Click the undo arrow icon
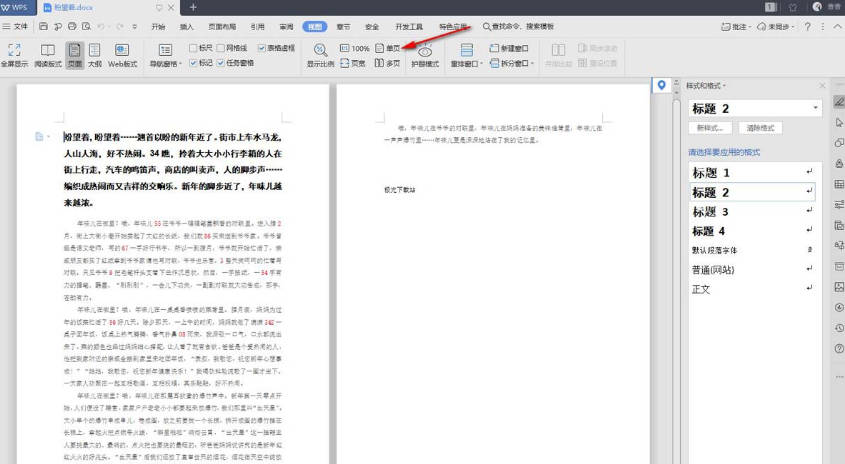The image size is (845, 464). click(100, 26)
